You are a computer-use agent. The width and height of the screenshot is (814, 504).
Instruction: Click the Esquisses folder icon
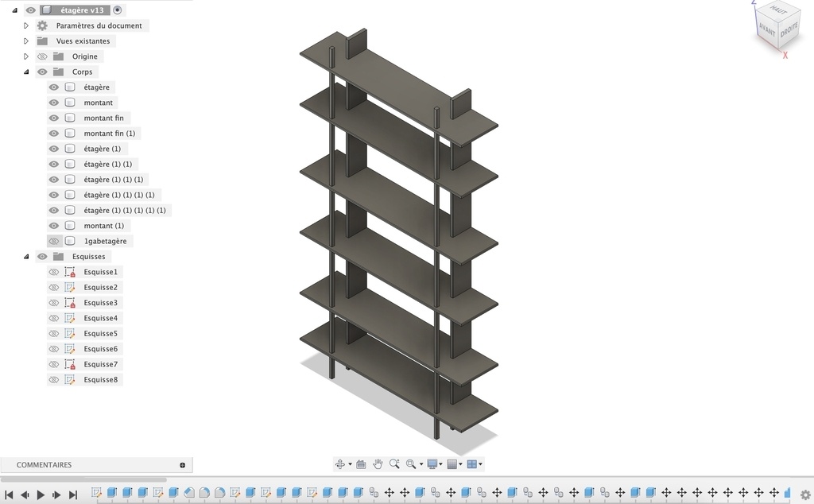pos(58,257)
